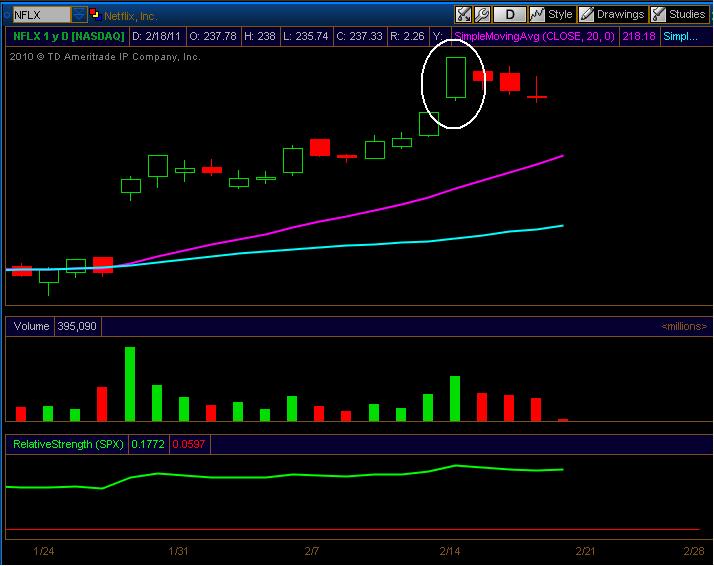The image size is (714, 566).
Task: Open the Drawings menu
Action: tap(612, 15)
